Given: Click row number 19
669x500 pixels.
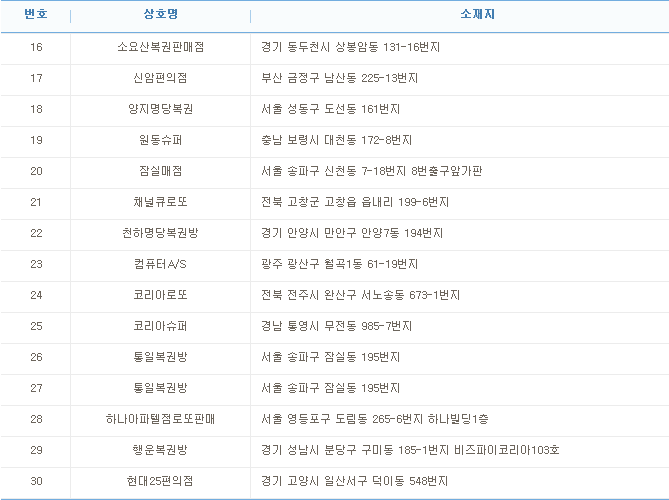Looking at the screenshot, I should [36, 140].
